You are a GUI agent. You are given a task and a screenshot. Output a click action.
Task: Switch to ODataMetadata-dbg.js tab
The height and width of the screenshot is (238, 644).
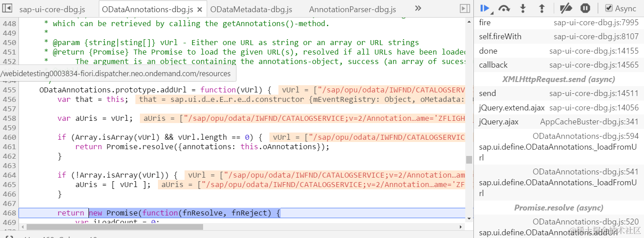[x=251, y=9]
